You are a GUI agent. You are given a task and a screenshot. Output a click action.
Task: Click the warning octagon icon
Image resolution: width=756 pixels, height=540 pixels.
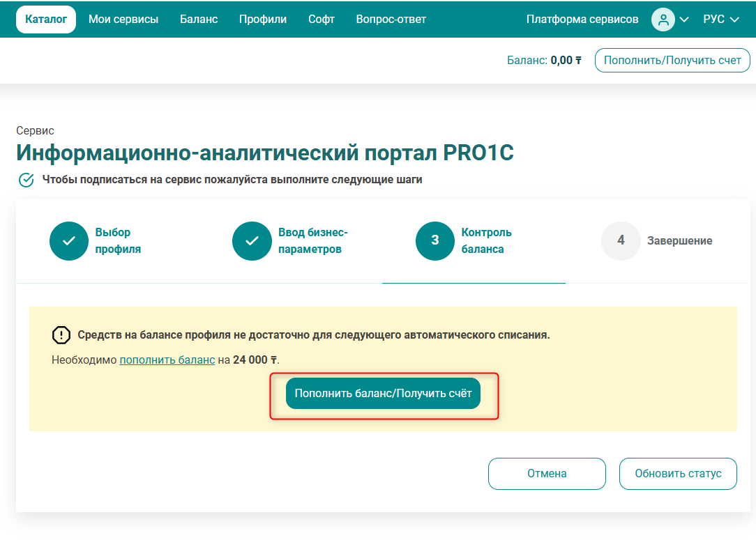61,335
